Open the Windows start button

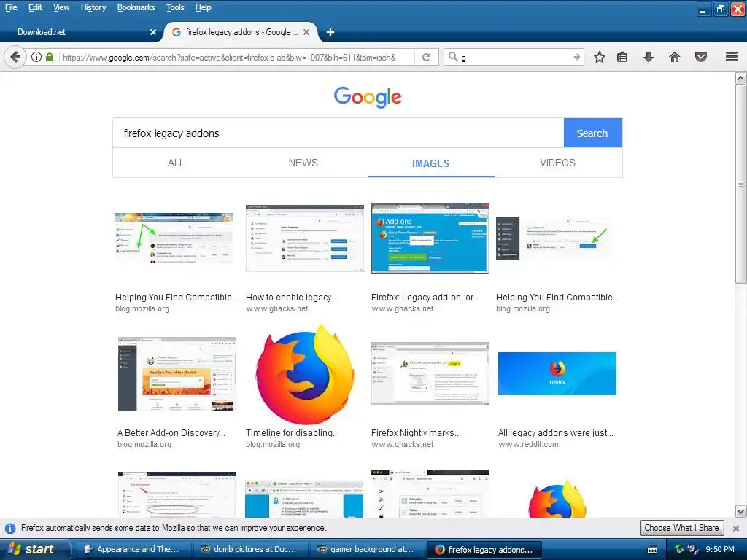tap(35, 549)
